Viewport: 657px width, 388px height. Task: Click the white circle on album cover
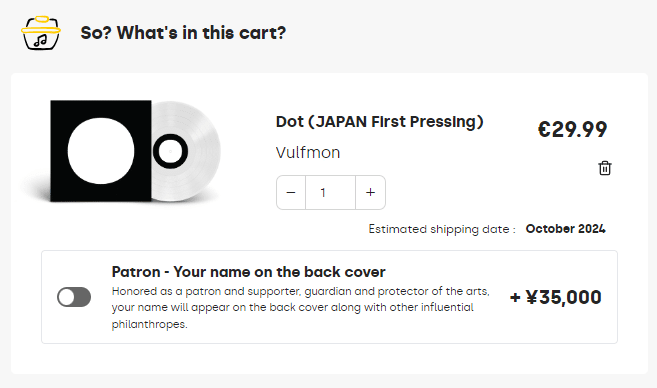coord(101,151)
